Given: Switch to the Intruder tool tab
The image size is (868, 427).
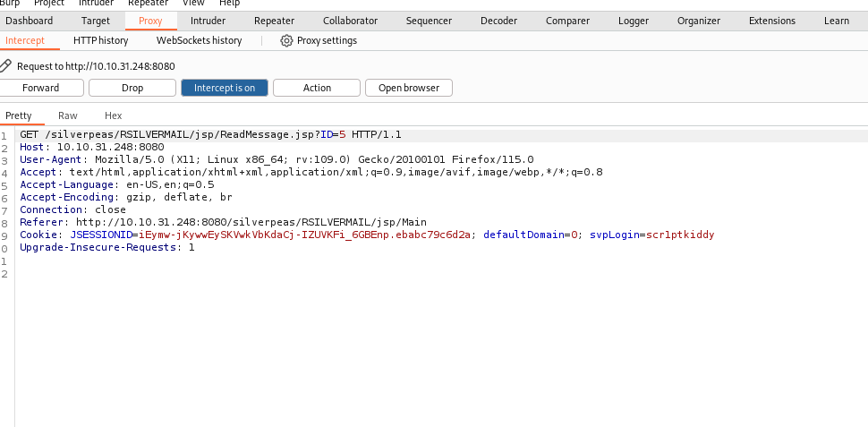Looking at the screenshot, I should (208, 21).
